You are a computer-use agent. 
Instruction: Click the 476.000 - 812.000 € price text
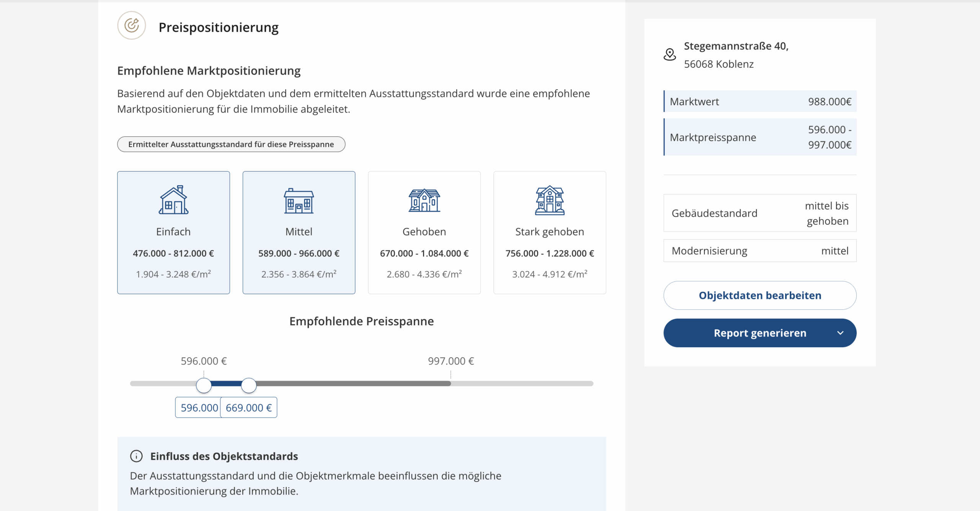[173, 253]
